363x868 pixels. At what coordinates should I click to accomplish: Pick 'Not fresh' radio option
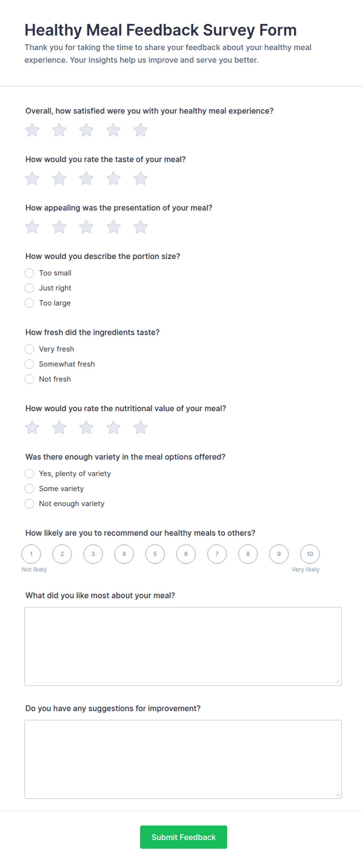click(x=29, y=379)
